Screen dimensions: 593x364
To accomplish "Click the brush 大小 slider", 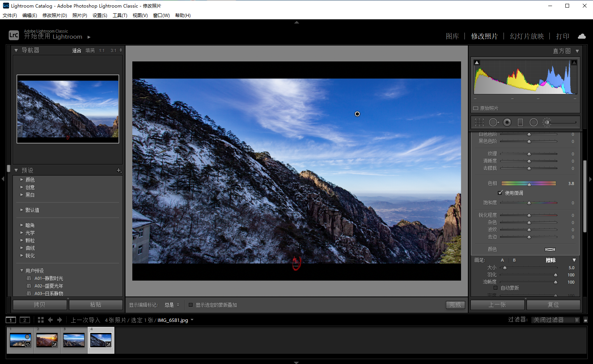I will [x=529, y=268].
